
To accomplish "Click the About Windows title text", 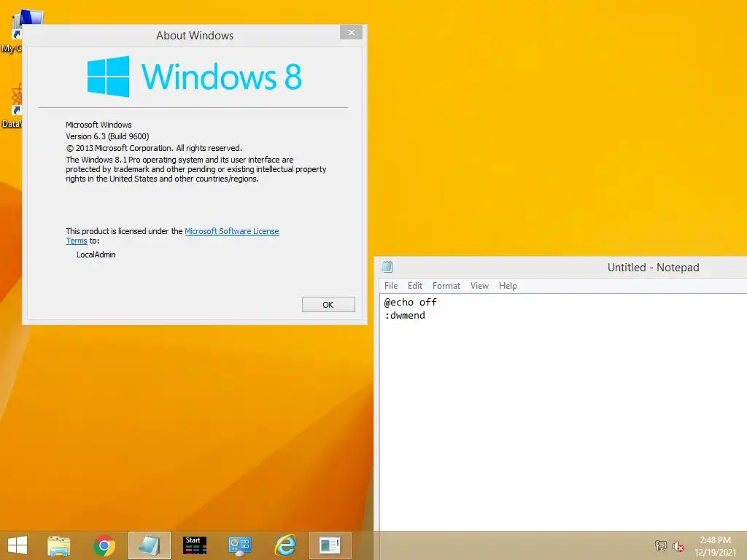I will point(195,36).
